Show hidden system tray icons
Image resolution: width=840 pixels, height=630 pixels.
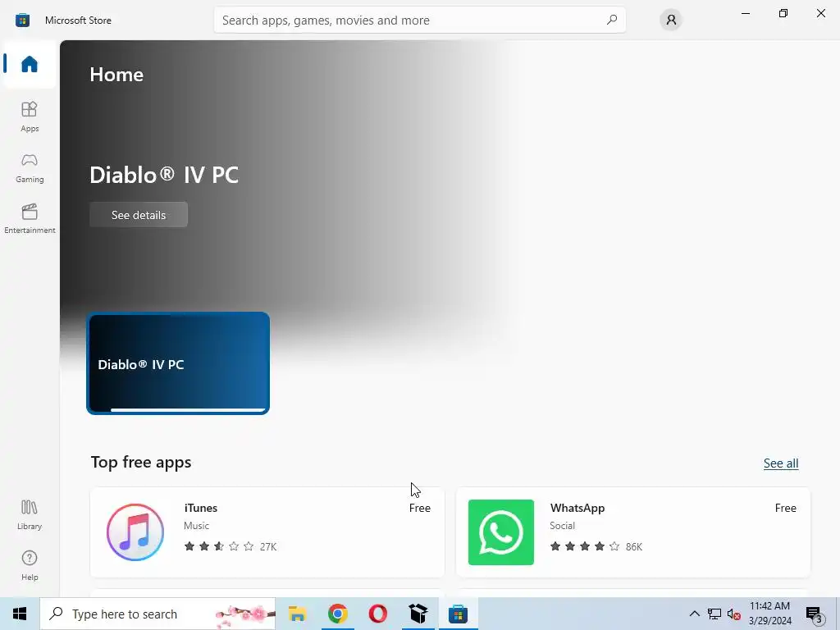click(694, 614)
